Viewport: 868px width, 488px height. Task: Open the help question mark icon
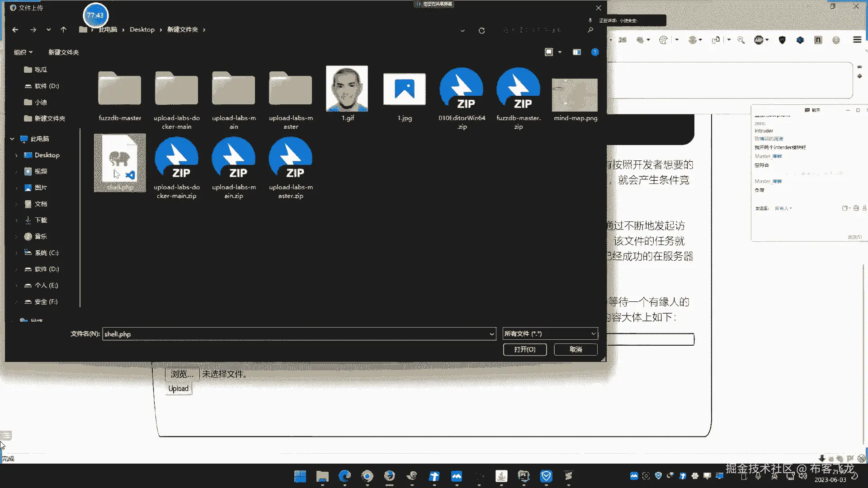click(595, 52)
